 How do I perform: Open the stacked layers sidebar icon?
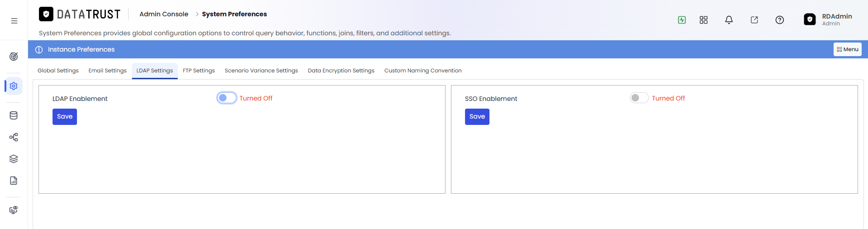pos(14,159)
